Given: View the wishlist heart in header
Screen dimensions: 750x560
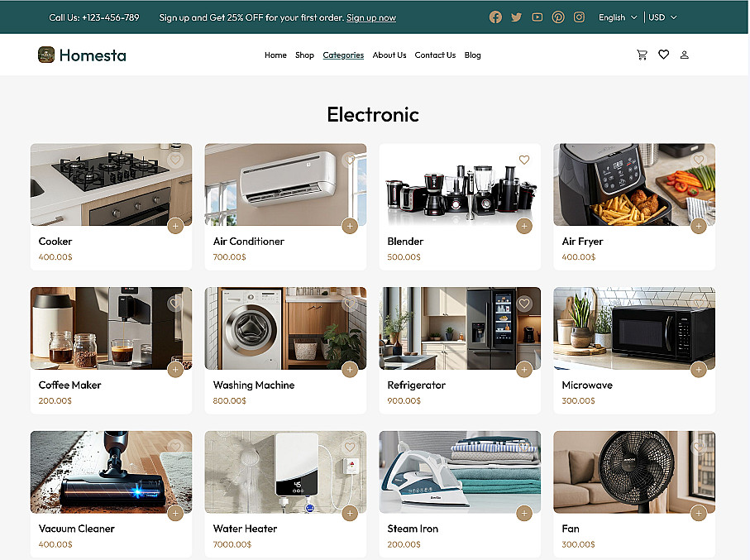Looking at the screenshot, I should point(663,55).
